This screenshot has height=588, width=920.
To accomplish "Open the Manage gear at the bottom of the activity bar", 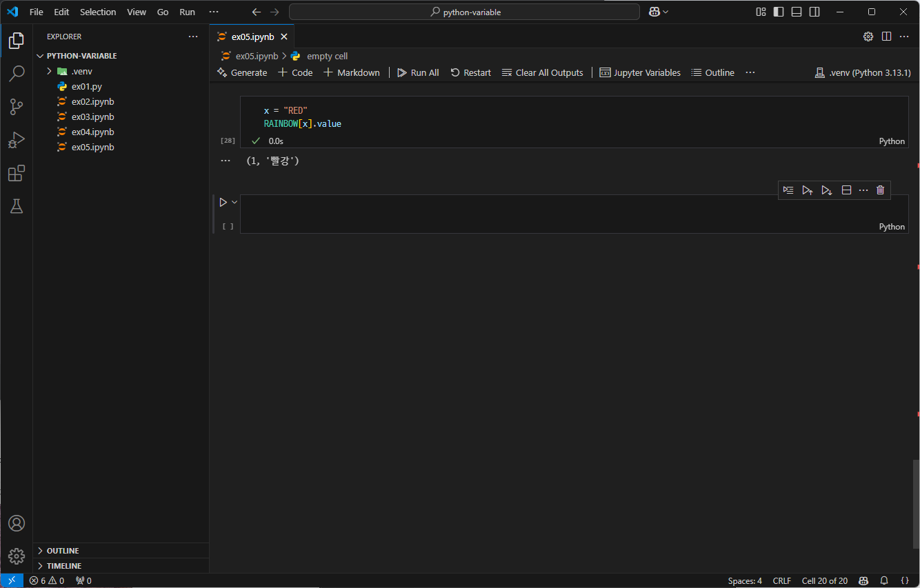I will pos(17,556).
